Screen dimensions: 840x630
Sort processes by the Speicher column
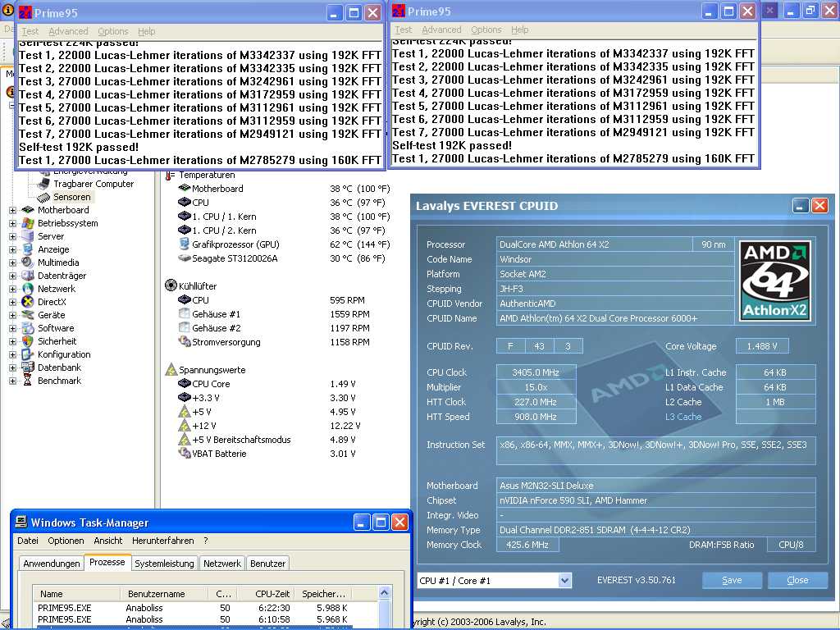click(x=323, y=594)
